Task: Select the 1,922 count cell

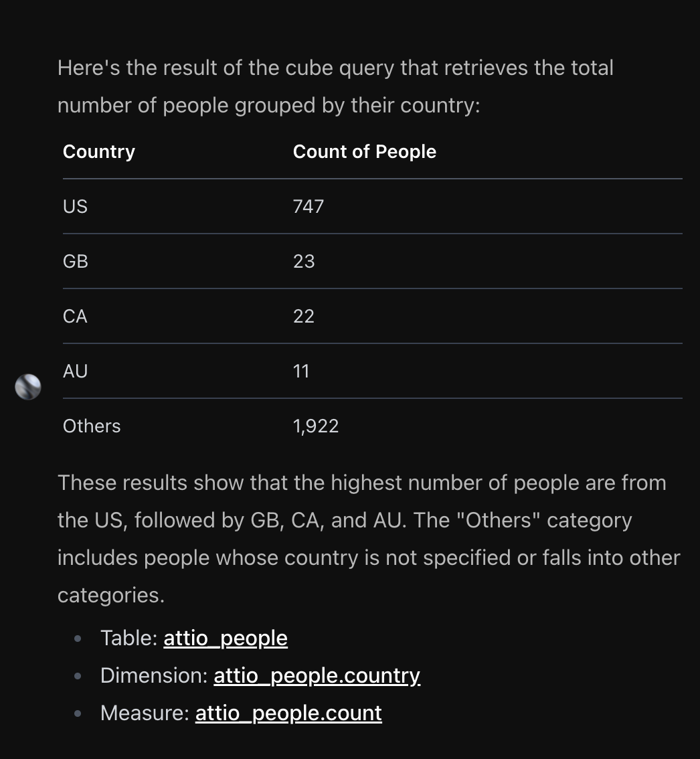Action: 316,426
